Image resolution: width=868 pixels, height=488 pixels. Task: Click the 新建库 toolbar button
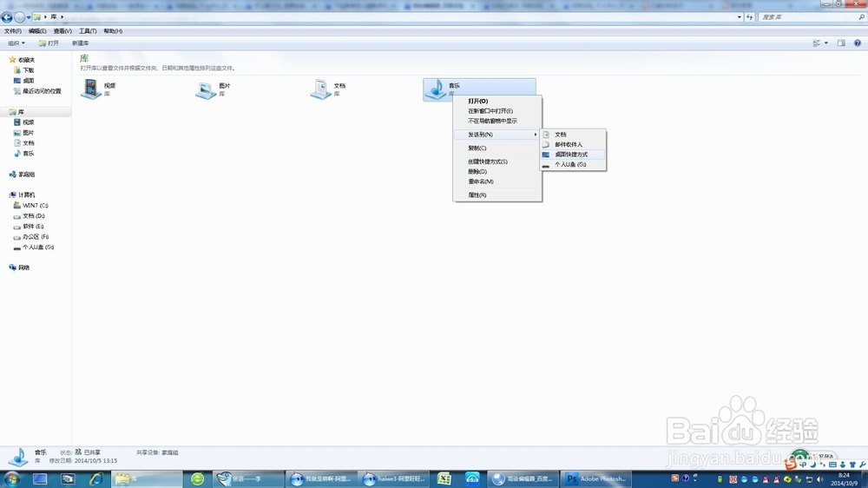[80, 43]
